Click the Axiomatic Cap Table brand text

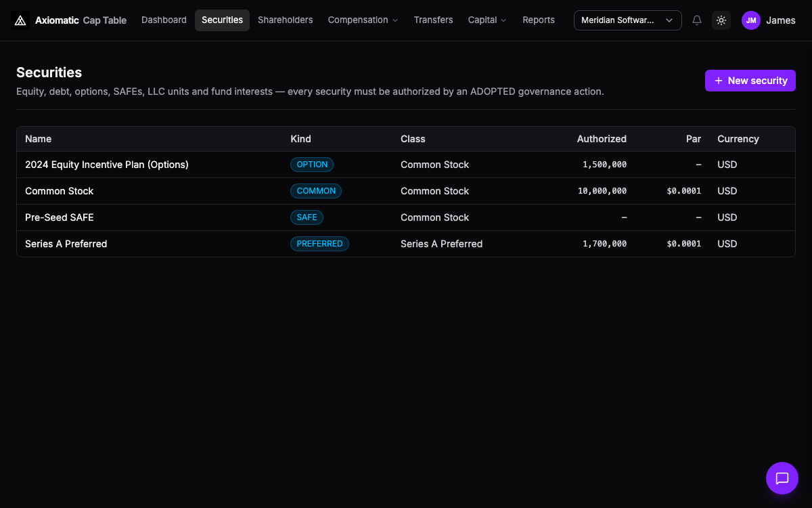click(81, 20)
